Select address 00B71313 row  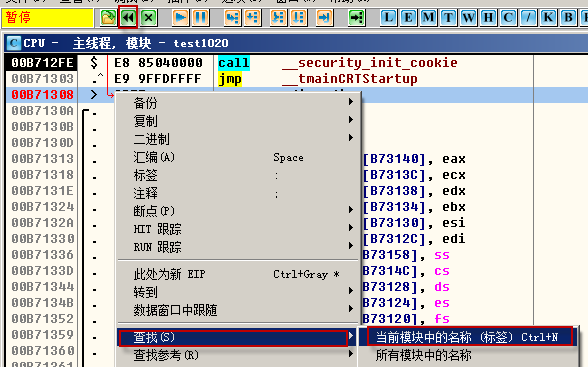click(42, 159)
